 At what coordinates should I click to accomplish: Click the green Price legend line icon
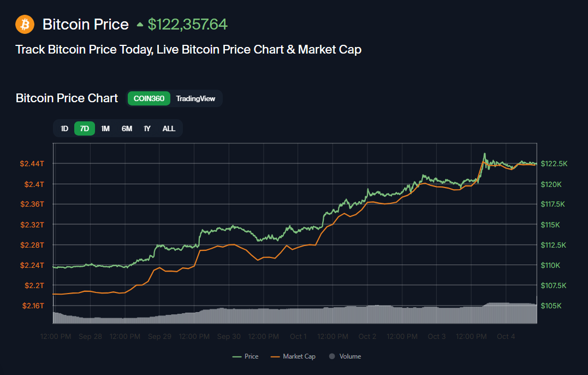point(236,356)
